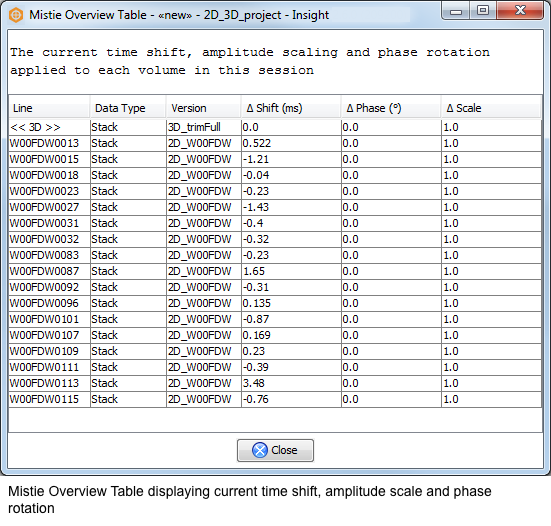This screenshot has width=551, height=526.
Task: Click scale value in W00FDW0113 row
Action: pos(491,383)
